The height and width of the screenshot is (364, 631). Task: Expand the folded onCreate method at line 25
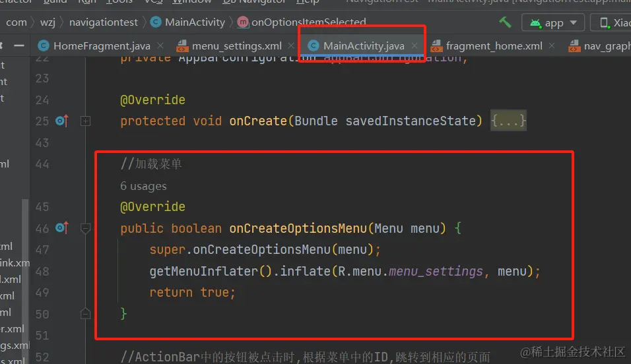point(85,121)
